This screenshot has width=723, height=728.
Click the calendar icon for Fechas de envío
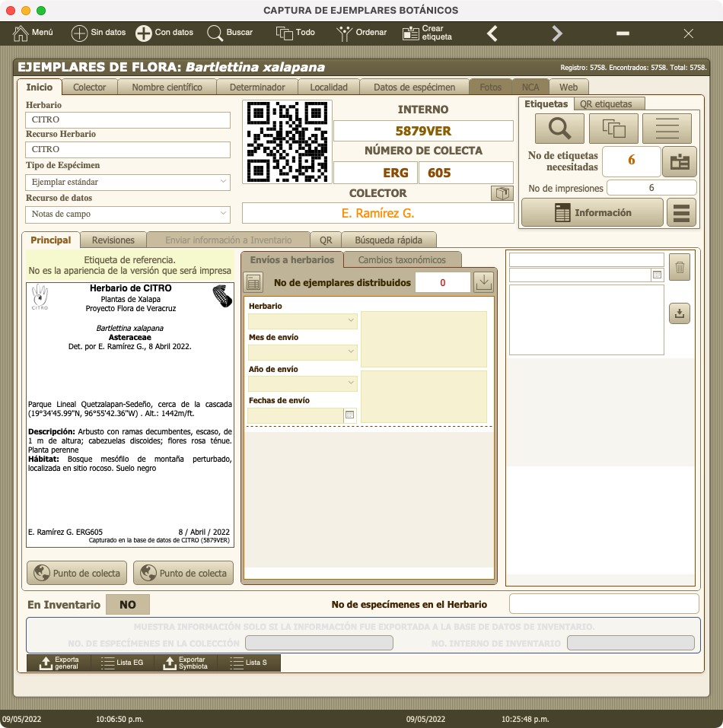[x=349, y=415]
